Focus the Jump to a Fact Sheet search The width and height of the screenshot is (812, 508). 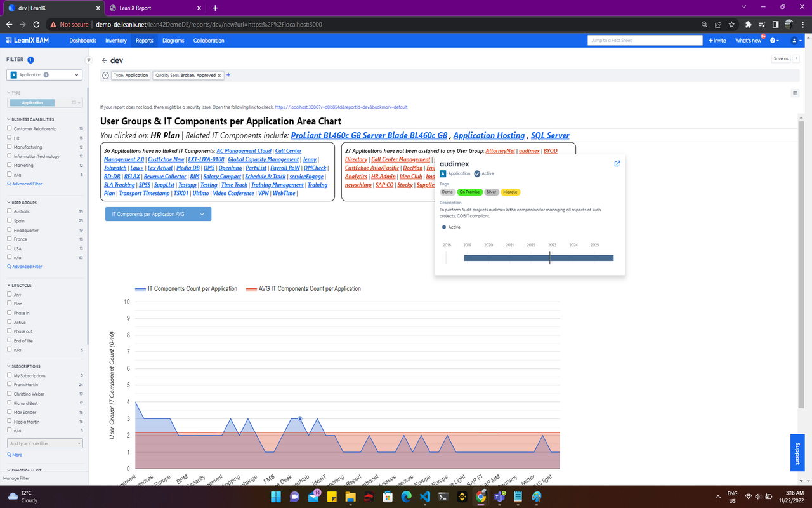point(645,40)
